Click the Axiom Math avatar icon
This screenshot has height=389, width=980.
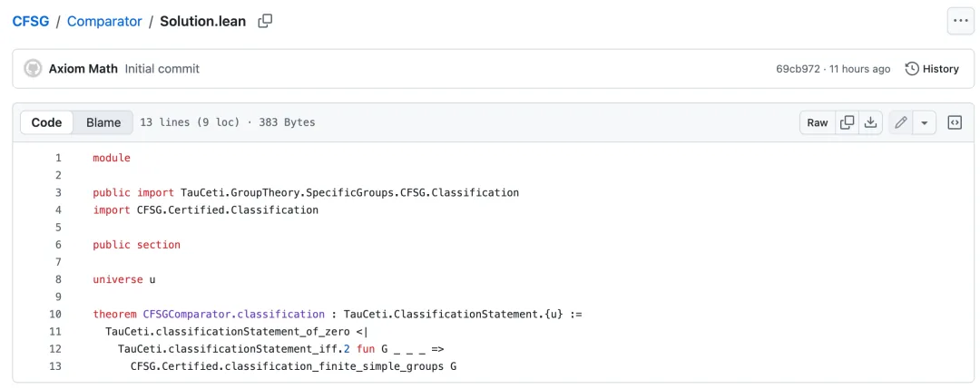click(34, 69)
